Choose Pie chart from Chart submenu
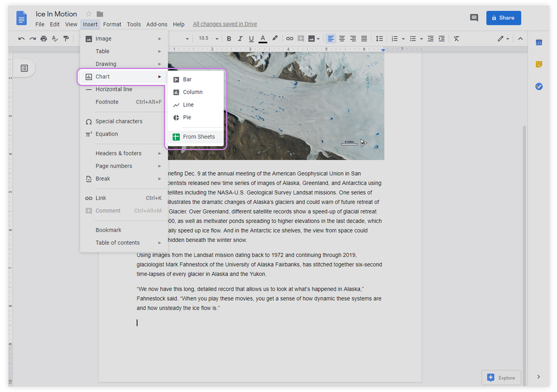Image resolution: width=557 pixels, height=392 pixels. click(195, 117)
